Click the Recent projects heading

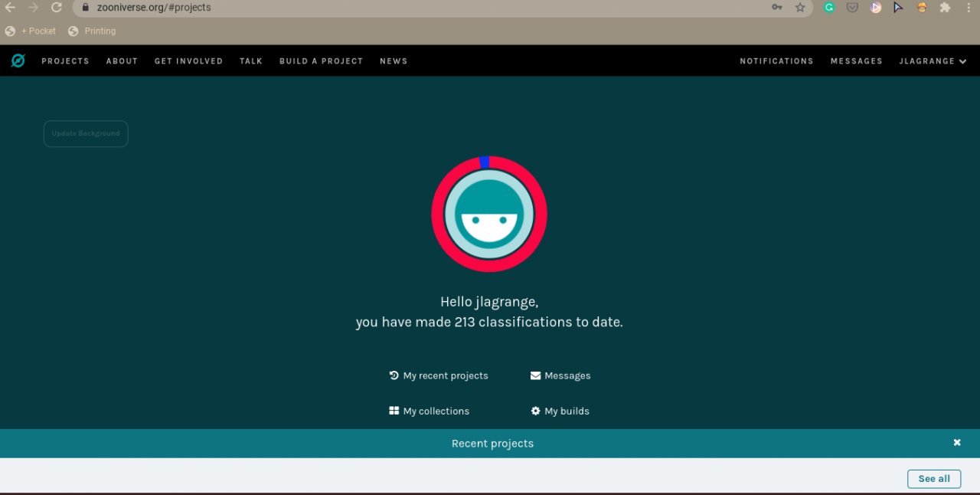pos(492,444)
